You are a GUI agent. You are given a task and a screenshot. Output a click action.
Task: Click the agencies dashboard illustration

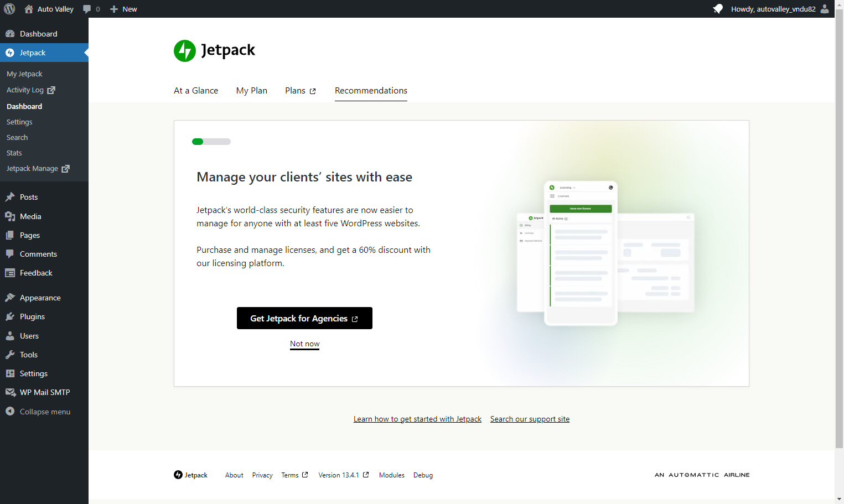pos(605,253)
